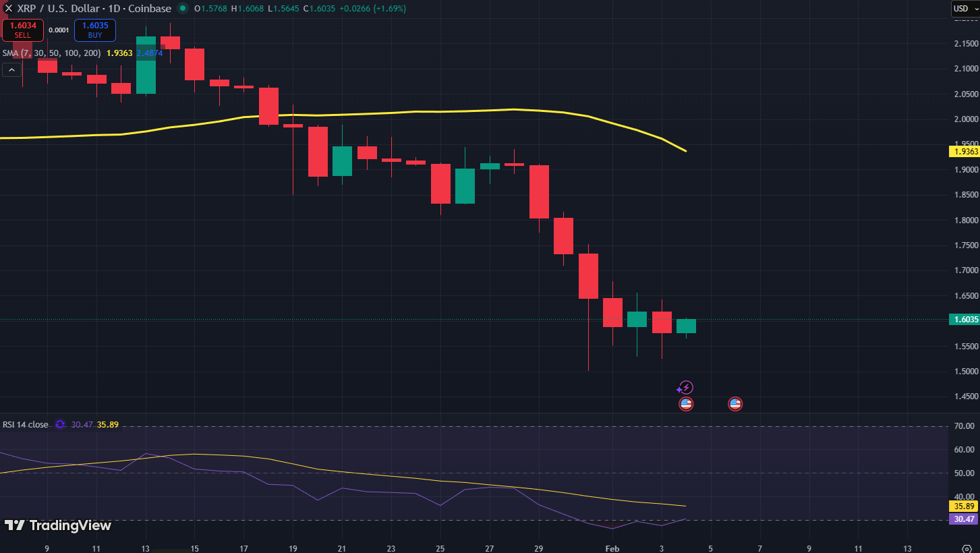The width and height of the screenshot is (980, 553).
Task: Click the 1.4500 price axis label
Action: [967, 397]
